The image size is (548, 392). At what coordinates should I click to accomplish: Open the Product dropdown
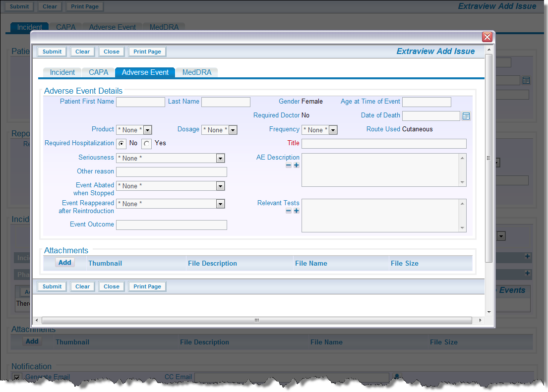point(147,130)
